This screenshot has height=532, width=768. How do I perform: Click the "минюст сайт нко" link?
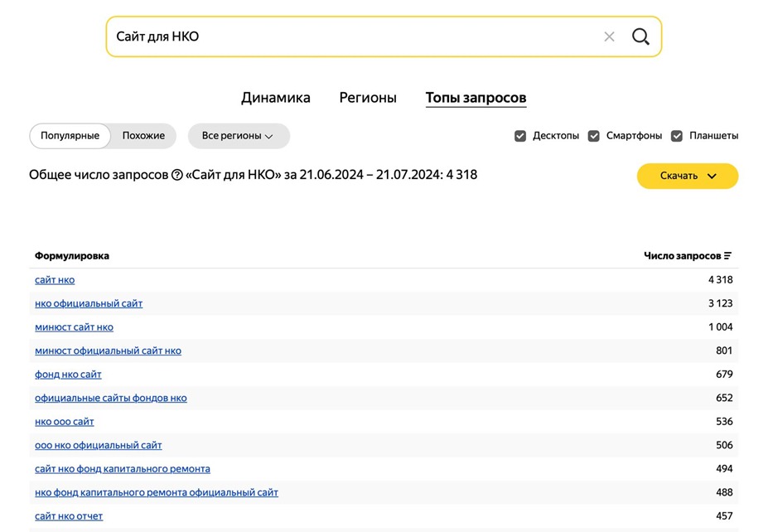point(75,326)
